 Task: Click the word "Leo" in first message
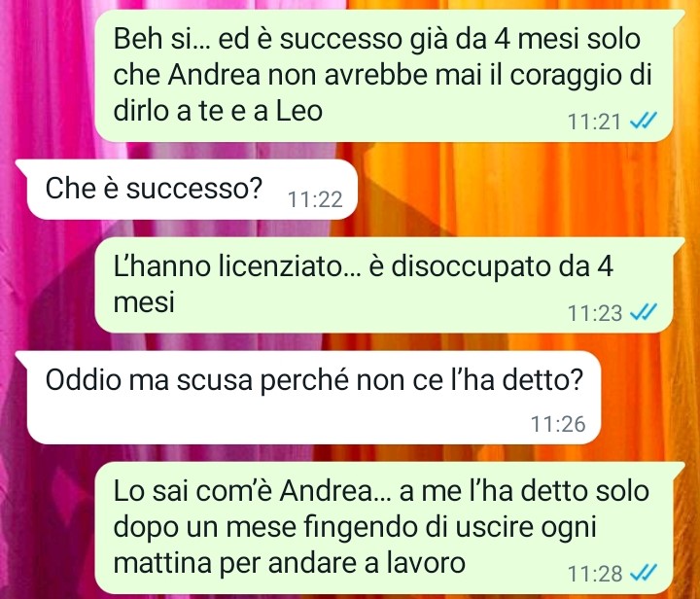tap(299, 112)
